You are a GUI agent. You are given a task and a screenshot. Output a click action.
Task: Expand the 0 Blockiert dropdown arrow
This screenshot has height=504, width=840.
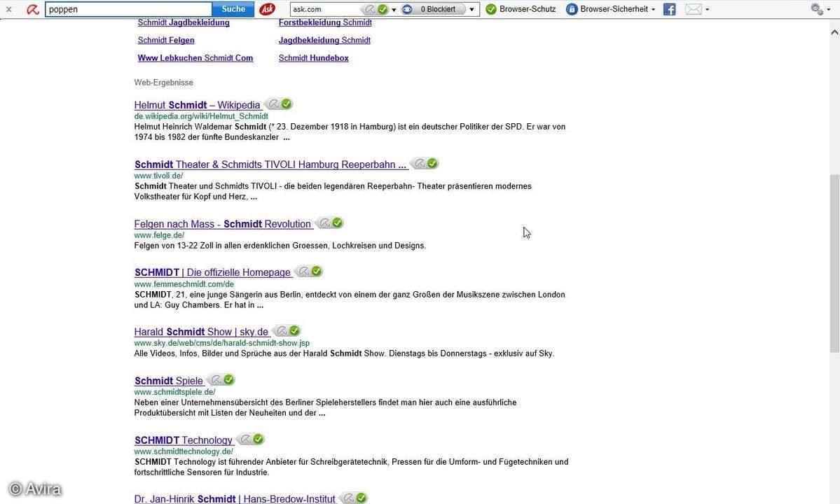(471, 10)
